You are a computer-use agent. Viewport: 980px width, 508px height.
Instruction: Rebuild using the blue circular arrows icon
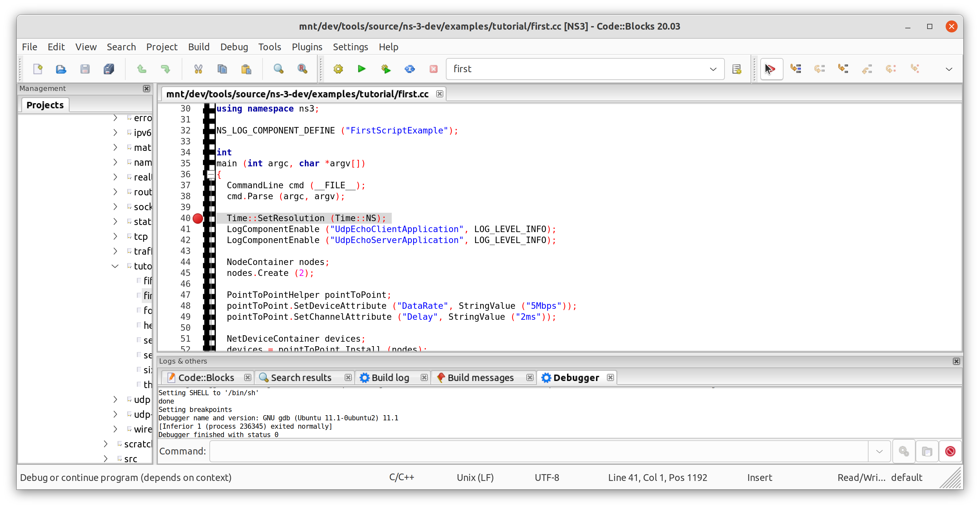click(409, 69)
